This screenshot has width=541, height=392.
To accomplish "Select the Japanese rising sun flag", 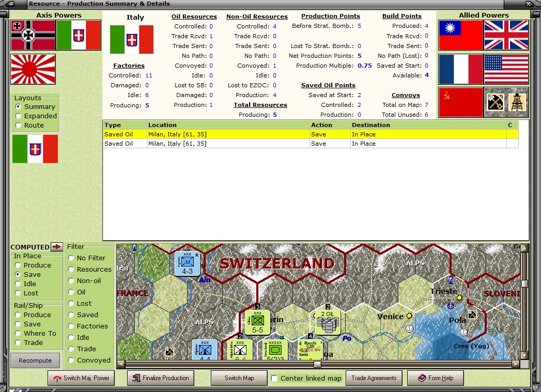I will click(x=33, y=69).
